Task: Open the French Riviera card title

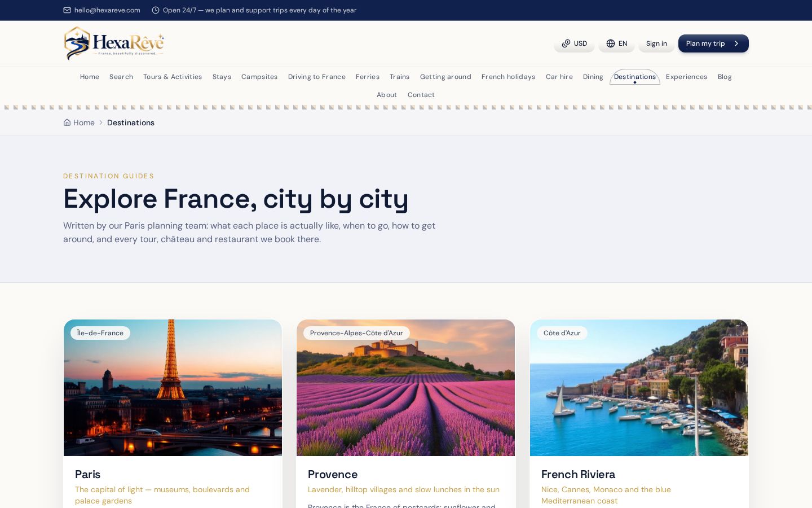Action: (x=578, y=474)
